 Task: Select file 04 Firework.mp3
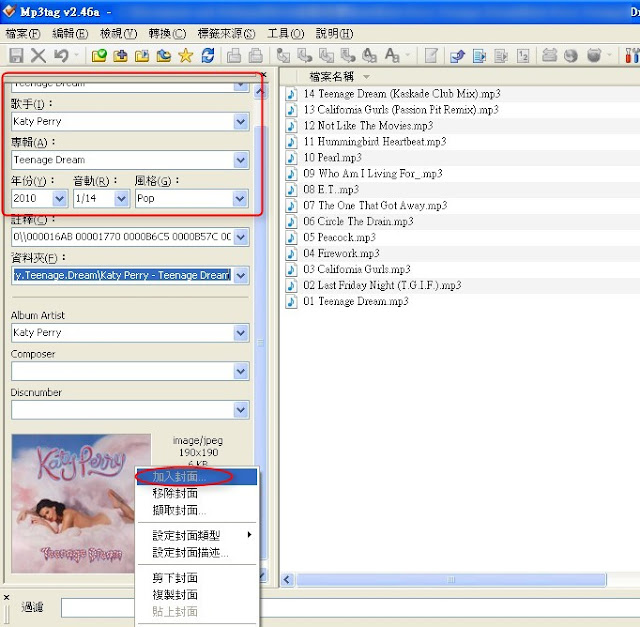click(341, 253)
